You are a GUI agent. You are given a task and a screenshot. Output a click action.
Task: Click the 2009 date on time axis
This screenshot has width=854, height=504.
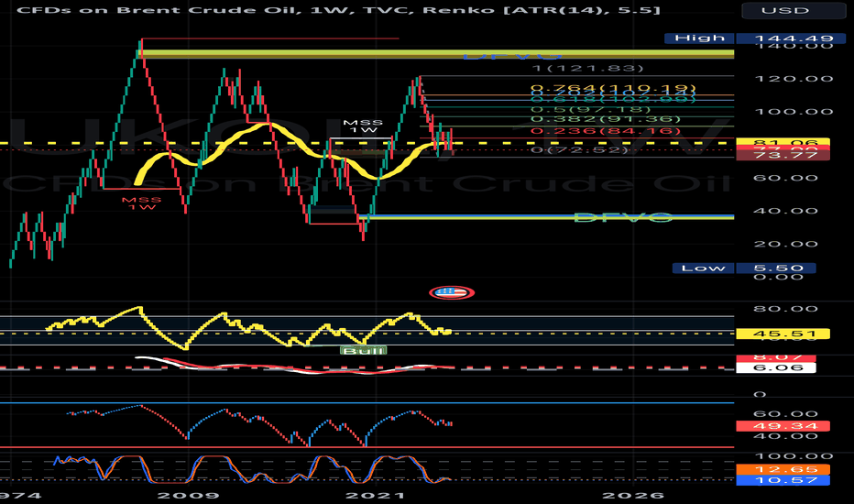188,495
